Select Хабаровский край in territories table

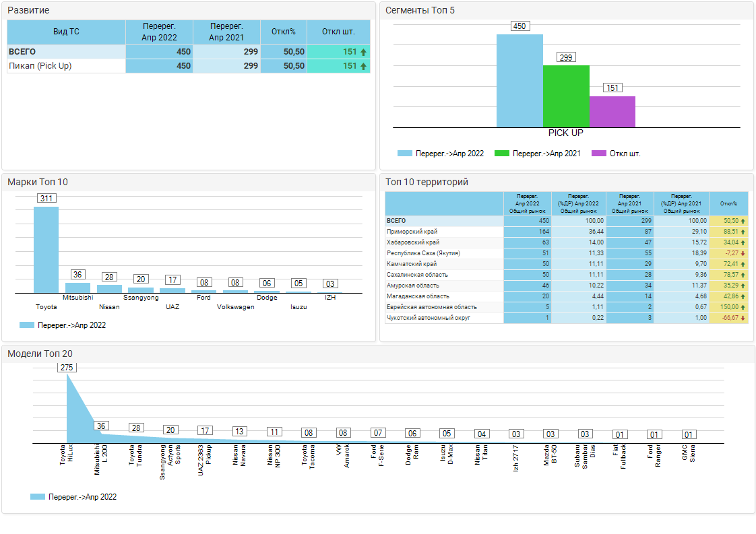(413, 242)
